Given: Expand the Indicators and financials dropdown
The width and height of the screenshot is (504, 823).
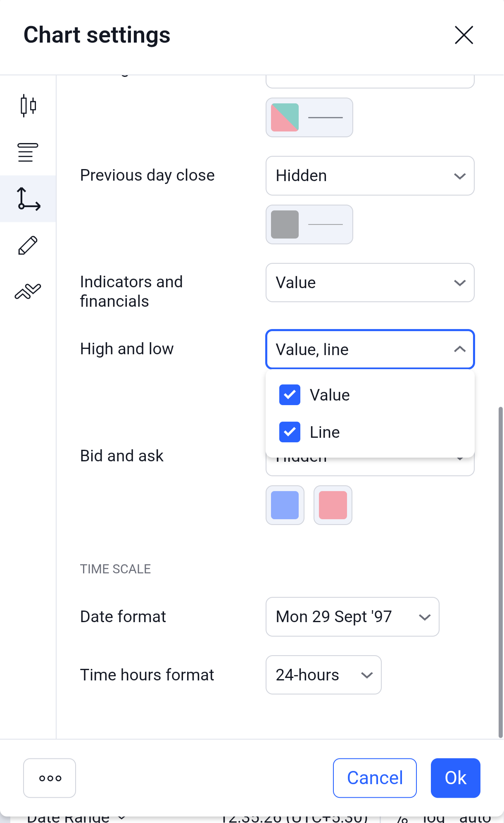Looking at the screenshot, I should (370, 283).
